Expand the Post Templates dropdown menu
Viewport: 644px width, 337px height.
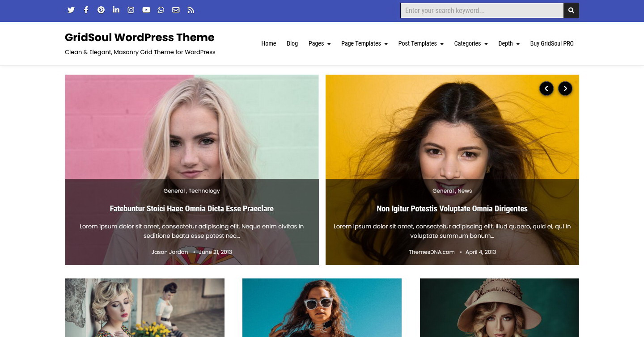tap(421, 43)
